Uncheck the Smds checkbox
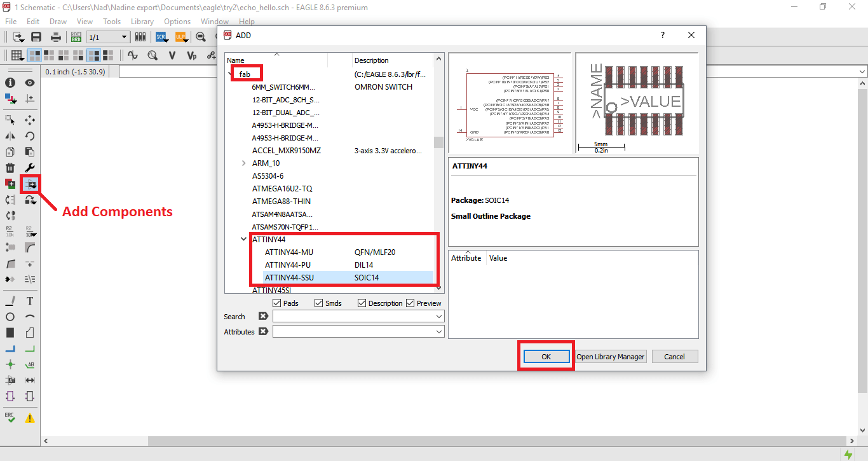Image resolution: width=868 pixels, height=461 pixels. tap(319, 303)
